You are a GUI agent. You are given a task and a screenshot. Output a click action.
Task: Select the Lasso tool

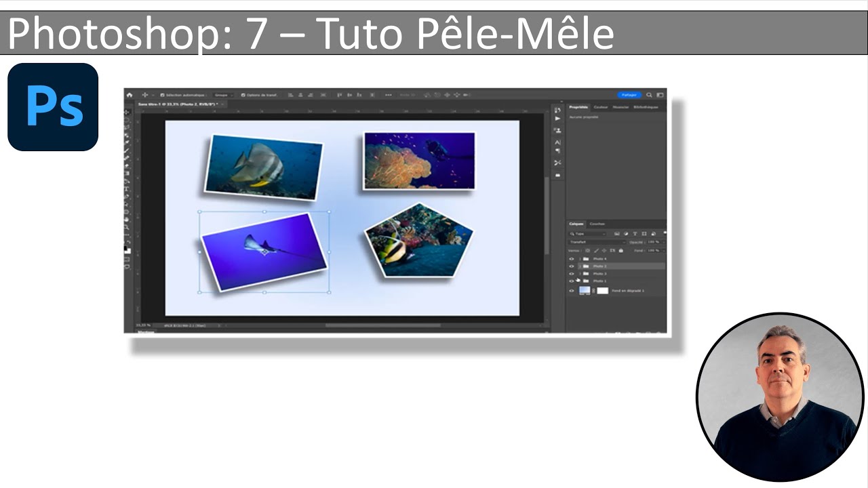pos(127,127)
